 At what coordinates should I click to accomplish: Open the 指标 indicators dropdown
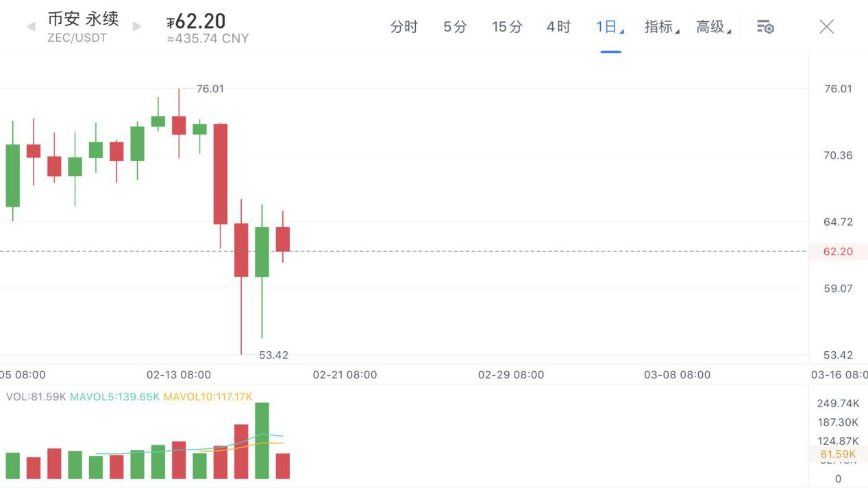click(x=661, y=27)
